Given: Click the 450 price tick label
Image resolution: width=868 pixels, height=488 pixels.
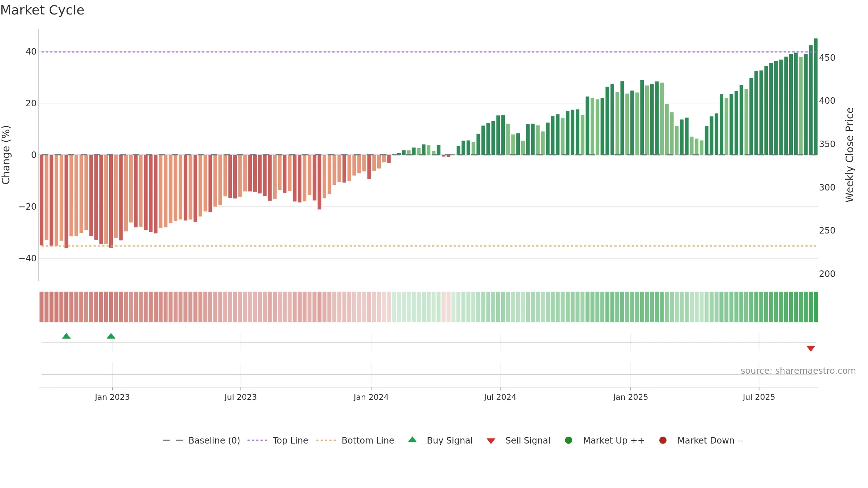Looking at the screenshot, I should (827, 58).
